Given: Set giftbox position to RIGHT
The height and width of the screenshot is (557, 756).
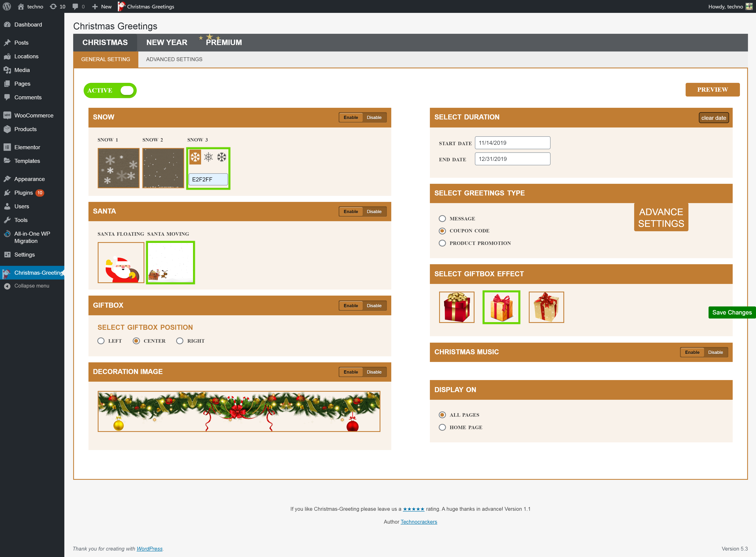Looking at the screenshot, I should (x=180, y=341).
